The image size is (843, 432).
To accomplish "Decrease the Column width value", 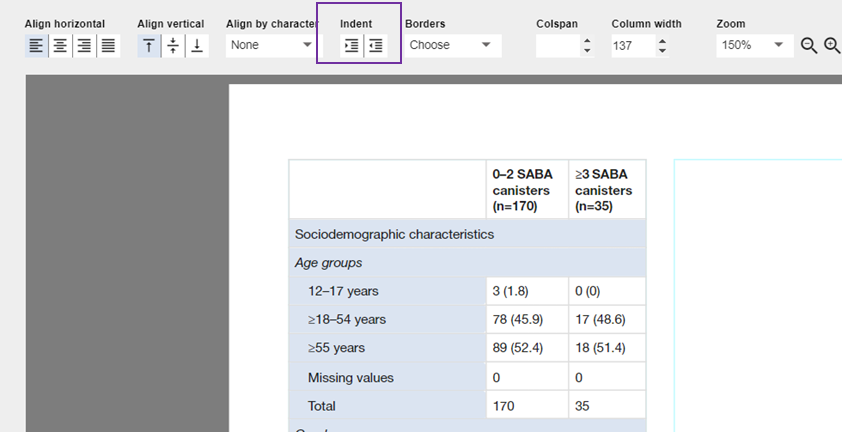I will point(662,51).
